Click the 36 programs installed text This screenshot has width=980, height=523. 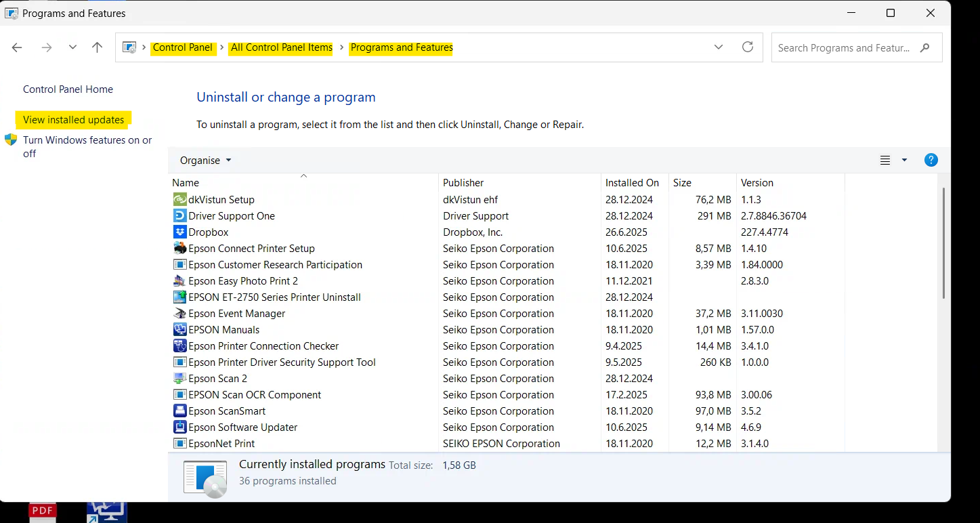pos(288,480)
